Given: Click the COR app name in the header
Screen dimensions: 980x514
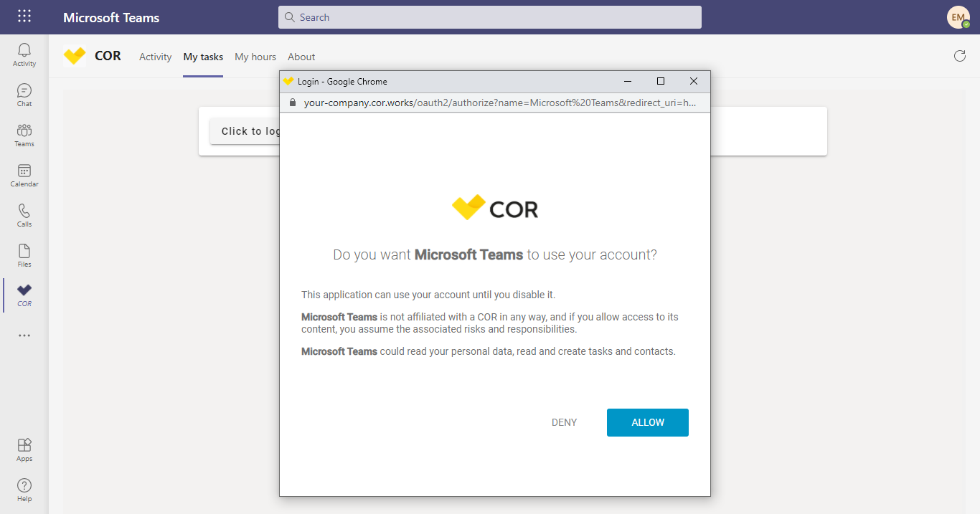Looking at the screenshot, I should pyautogui.click(x=108, y=56).
